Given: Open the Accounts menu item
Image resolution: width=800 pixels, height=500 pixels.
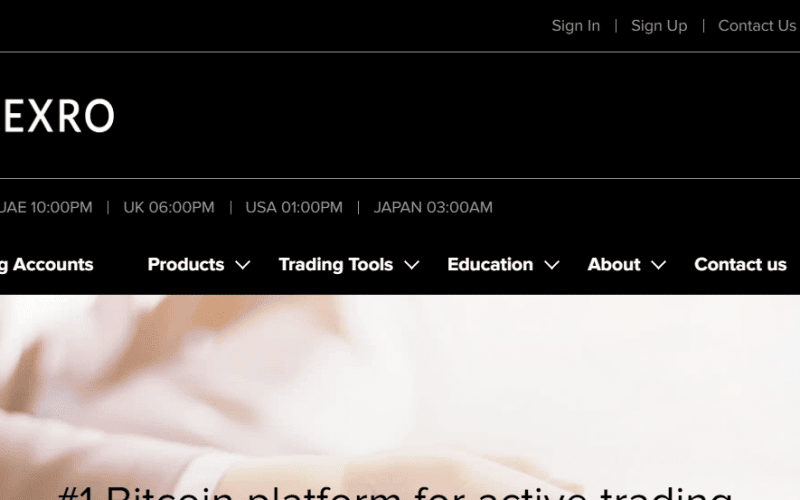Looking at the screenshot, I should (x=46, y=265).
